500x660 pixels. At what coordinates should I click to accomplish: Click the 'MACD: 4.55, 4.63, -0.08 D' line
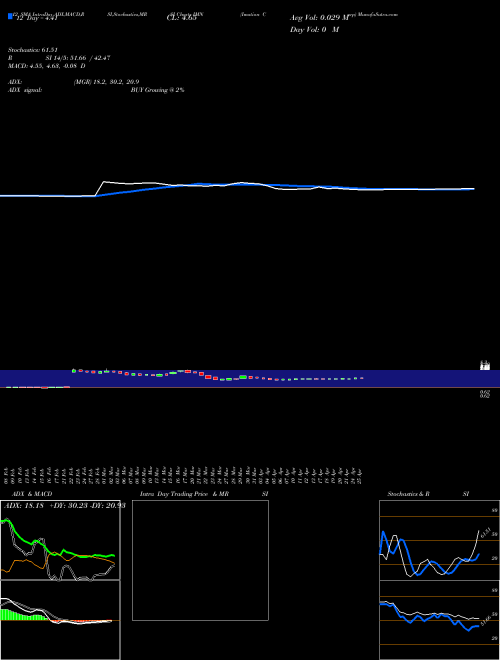[47, 66]
